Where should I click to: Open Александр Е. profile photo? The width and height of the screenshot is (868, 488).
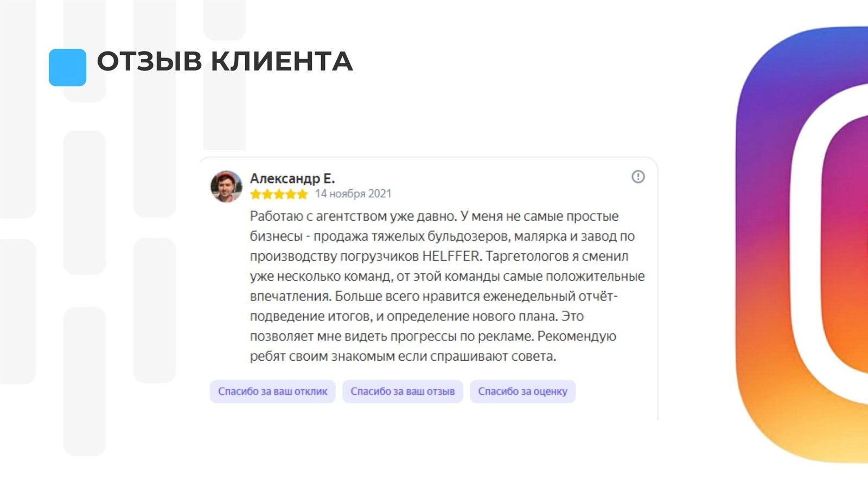click(x=226, y=187)
